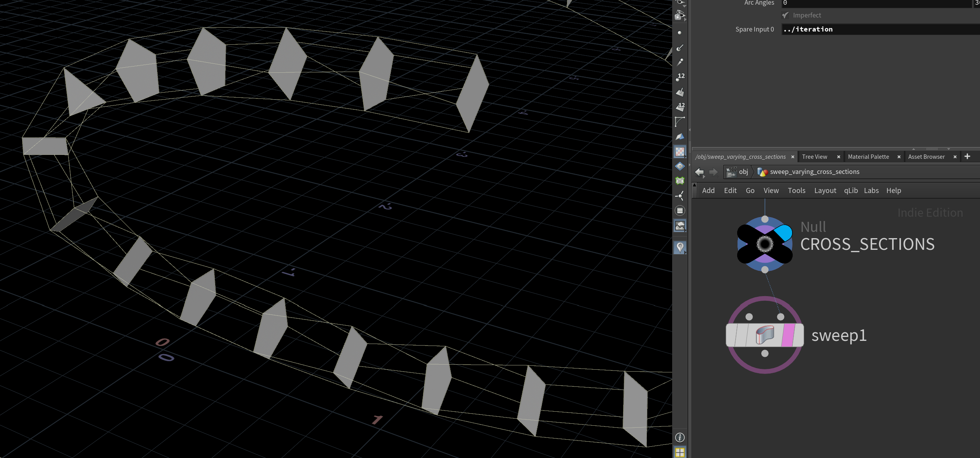Toggle point numbers display
This screenshot has width=980, height=458.
[680, 77]
